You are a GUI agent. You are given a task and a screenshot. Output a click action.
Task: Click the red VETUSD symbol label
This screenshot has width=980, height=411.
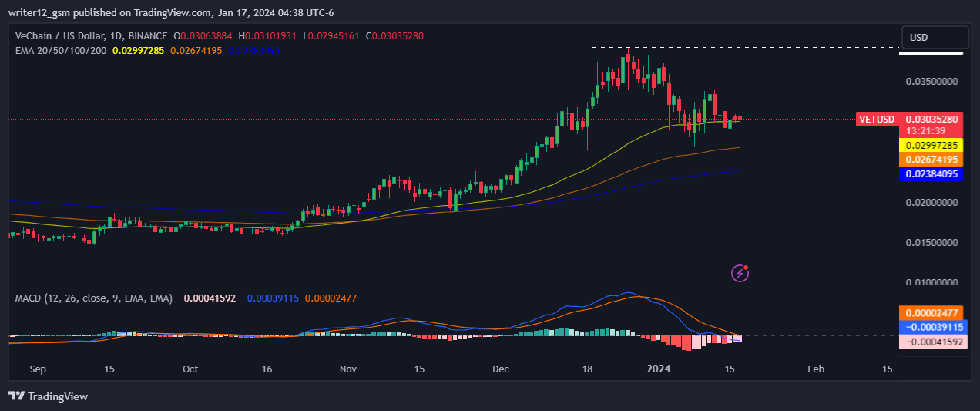(x=878, y=120)
